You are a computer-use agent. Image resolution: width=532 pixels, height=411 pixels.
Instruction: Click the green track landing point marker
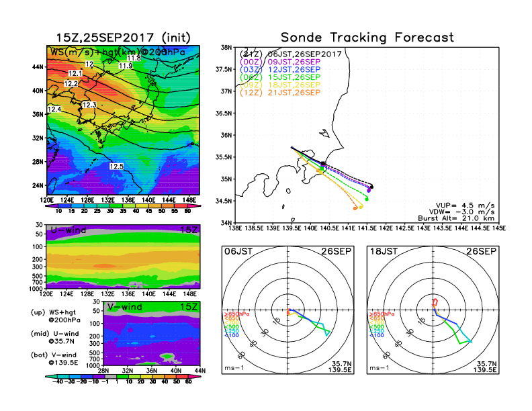[x=367, y=199]
